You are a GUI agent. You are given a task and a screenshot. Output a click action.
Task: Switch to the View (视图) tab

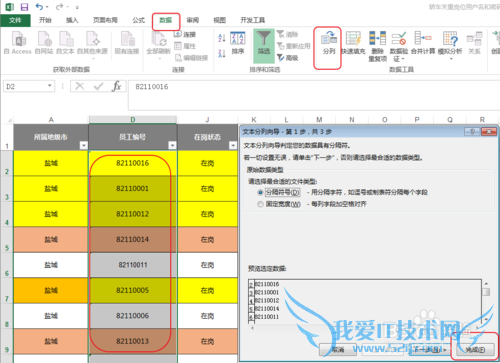click(x=219, y=20)
